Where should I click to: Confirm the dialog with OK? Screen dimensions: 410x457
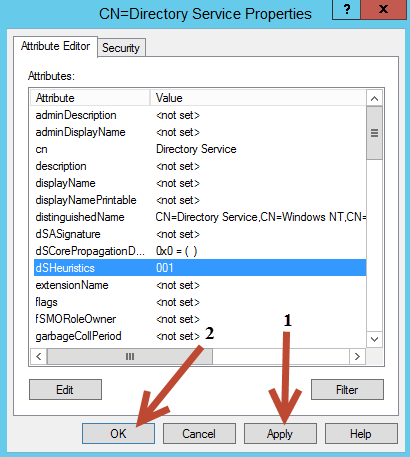coord(118,434)
